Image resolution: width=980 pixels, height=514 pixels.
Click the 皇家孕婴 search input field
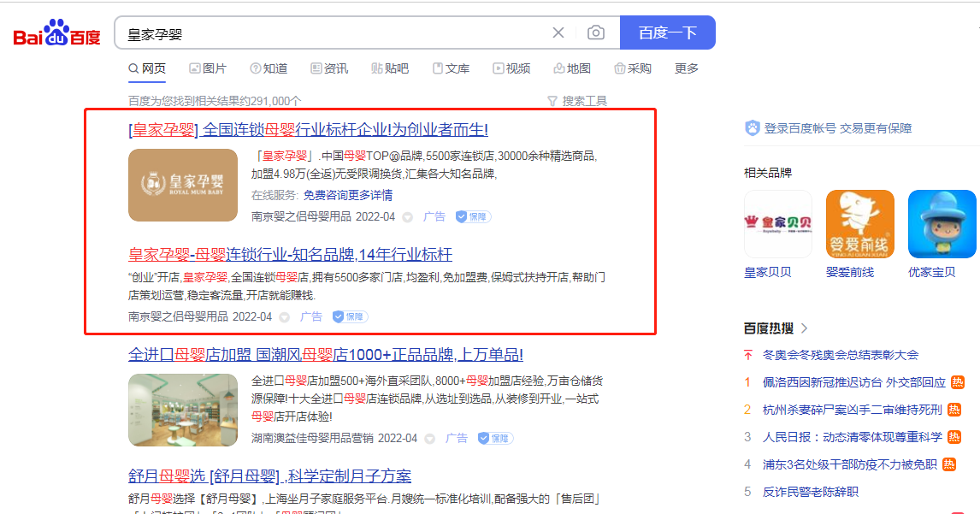pyautogui.click(x=334, y=33)
